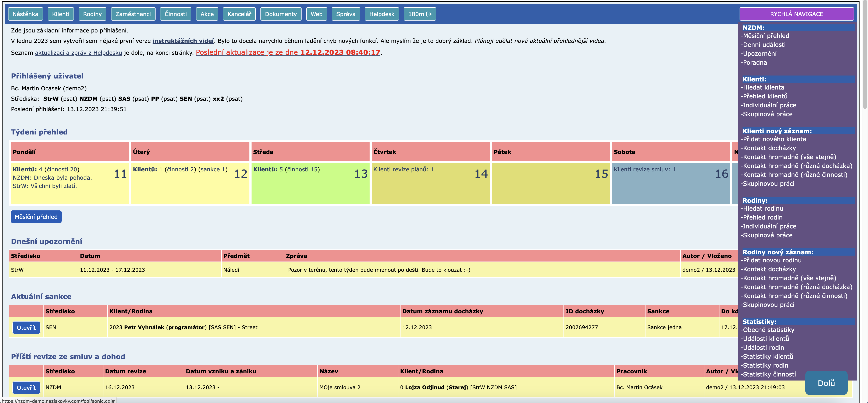Open the Klienti menu
Image resolution: width=868 pixels, height=403 pixels.
pos(61,14)
